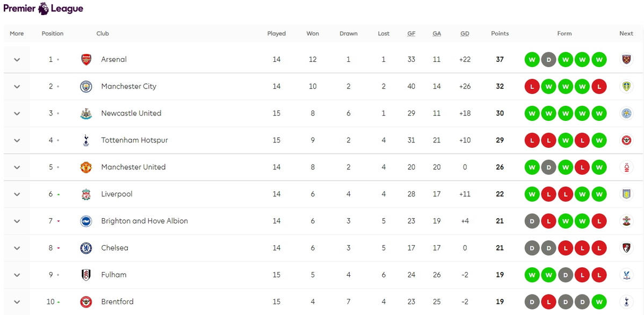This screenshot has height=315, width=644.
Task: Click Brentford's next opponent Tottenham badge
Action: pos(626,302)
